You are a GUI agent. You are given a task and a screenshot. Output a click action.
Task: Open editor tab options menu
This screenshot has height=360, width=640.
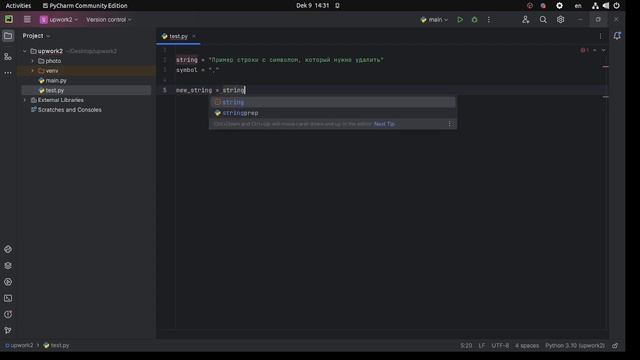click(600, 36)
